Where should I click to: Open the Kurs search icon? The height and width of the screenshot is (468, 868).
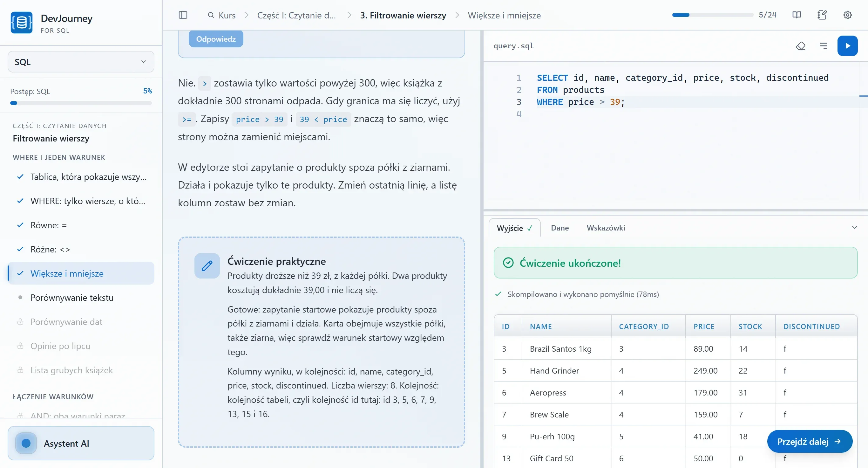211,15
